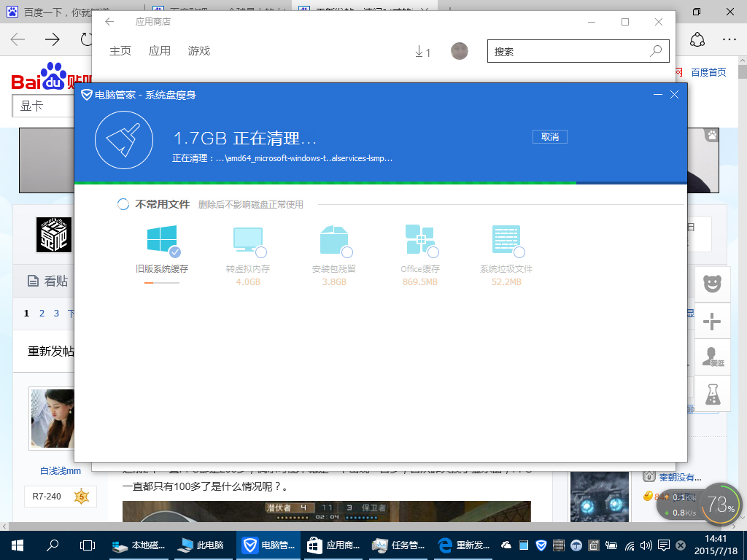Open the 百度首页 link

pyautogui.click(x=709, y=72)
